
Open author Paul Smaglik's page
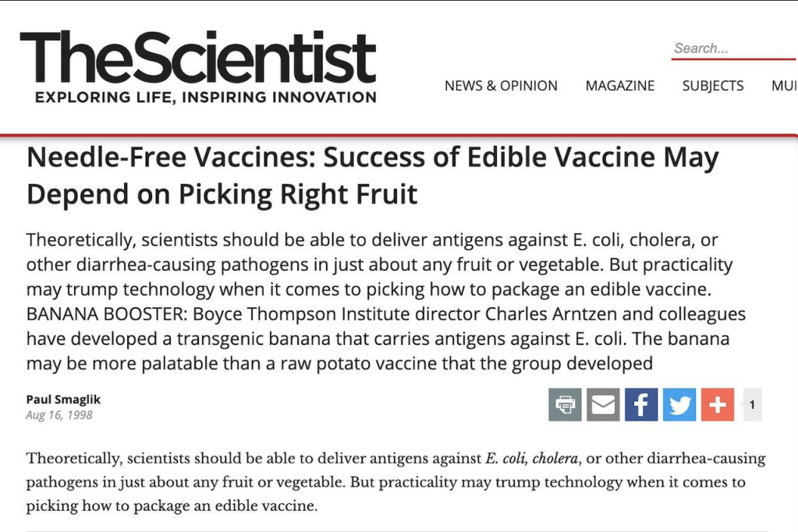(x=63, y=399)
